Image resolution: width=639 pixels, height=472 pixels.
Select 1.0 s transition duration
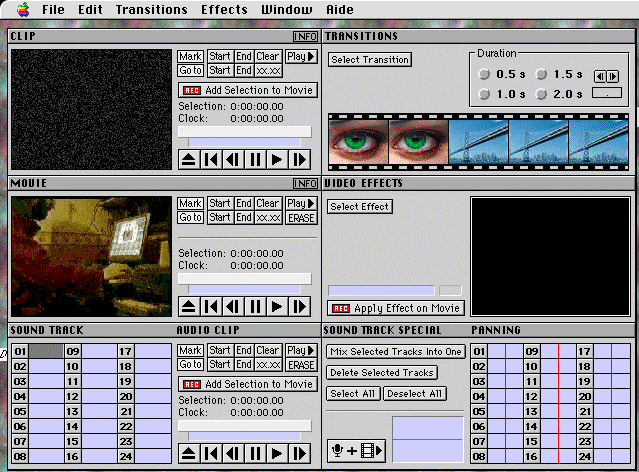coord(484,94)
